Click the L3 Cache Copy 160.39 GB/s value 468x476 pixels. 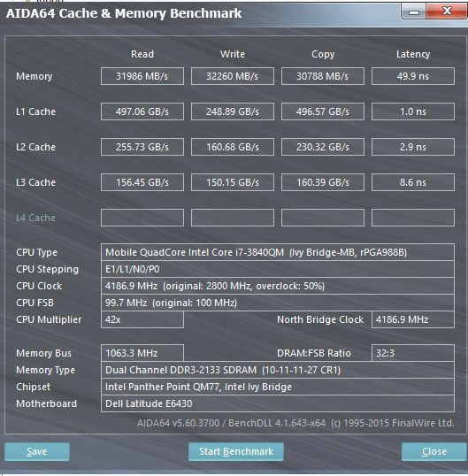click(x=322, y=182)
